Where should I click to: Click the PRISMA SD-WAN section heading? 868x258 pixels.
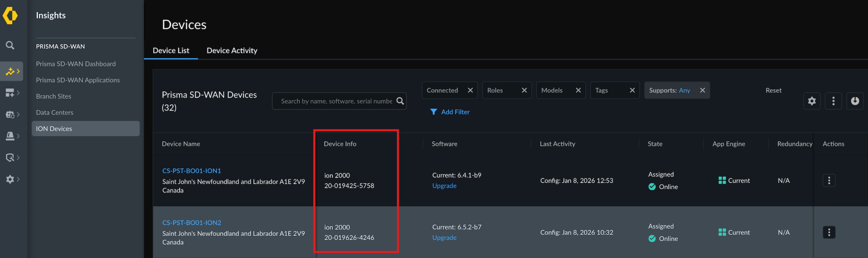pos(60,46)
